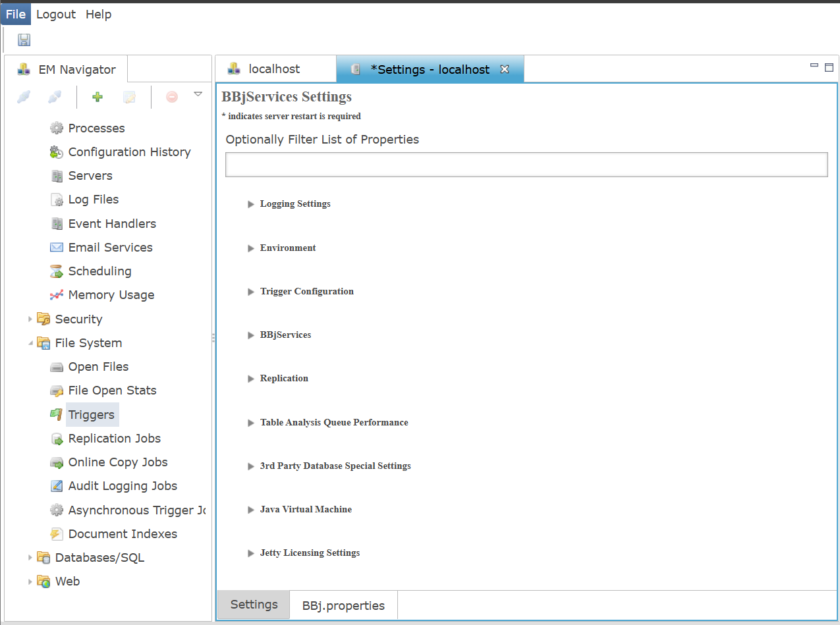The height and width of the screenshot is (625, 840).
Task: Select the *Settings - localhost tab
Action: (x=430, y=69)
